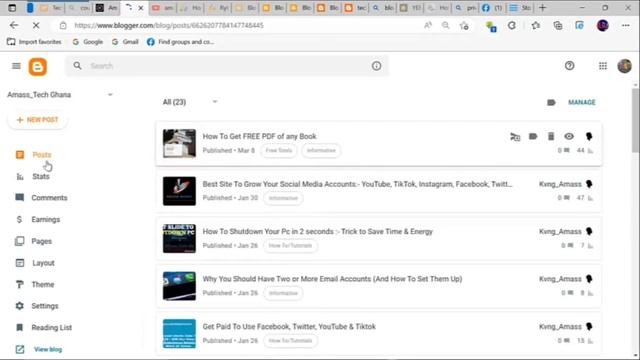Open the Favorites list icon
Viewport: 640px width, 360px height.
point(536,25)
